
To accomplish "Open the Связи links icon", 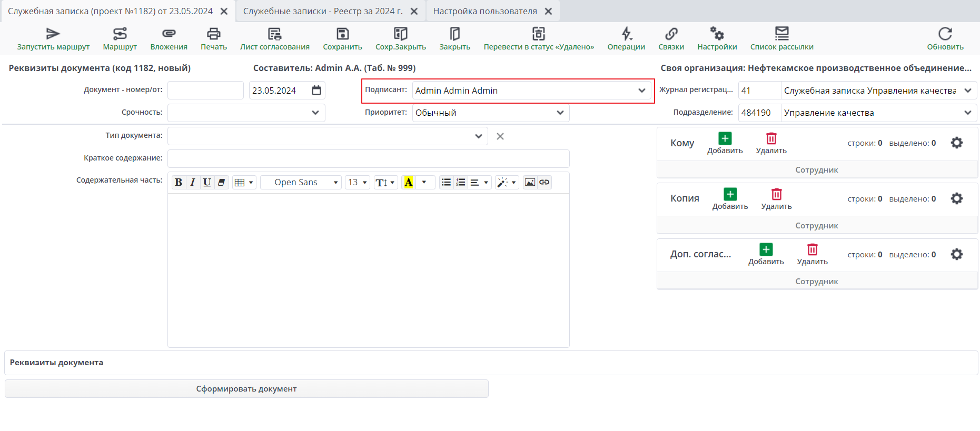I will tap(671, 35).
